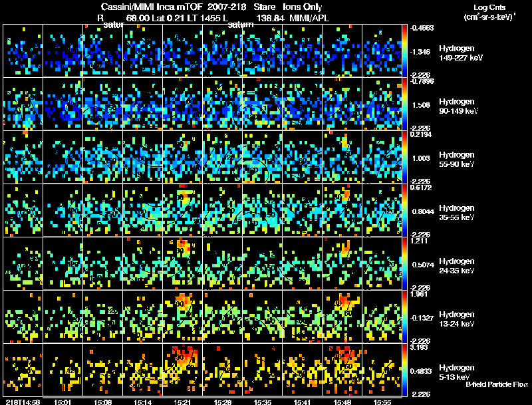The image size is (532, 405).
Task: Click the color bar beside Hydrogen 5-13 keV
Action: tap(404, 370)
